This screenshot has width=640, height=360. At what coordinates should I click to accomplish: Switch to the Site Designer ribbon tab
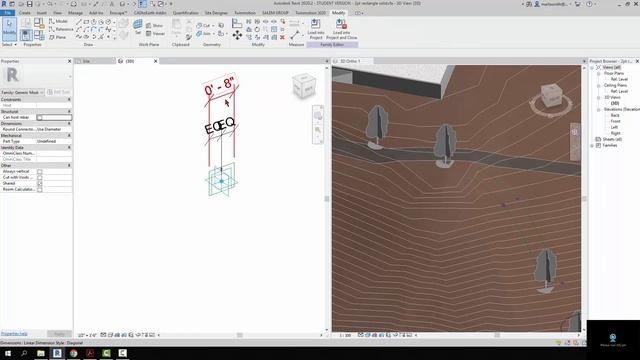(x=216, y=13)
